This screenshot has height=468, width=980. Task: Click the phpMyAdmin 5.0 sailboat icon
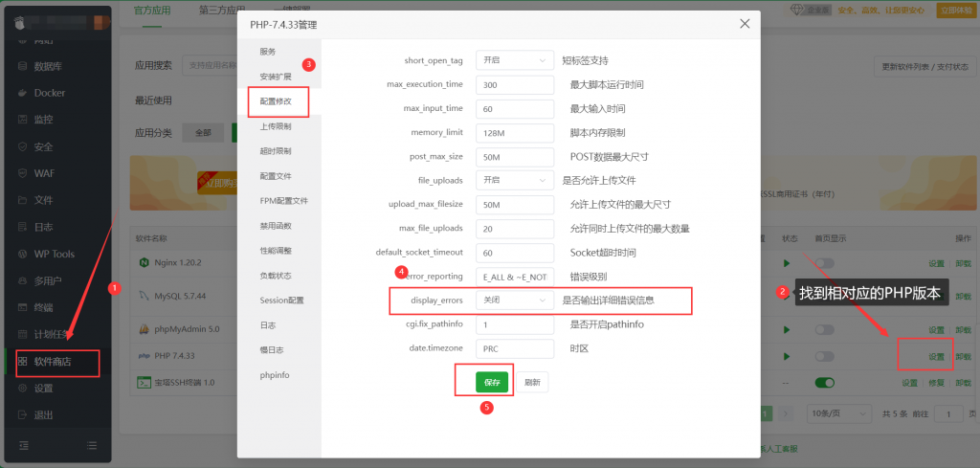[x=143, y=329]
